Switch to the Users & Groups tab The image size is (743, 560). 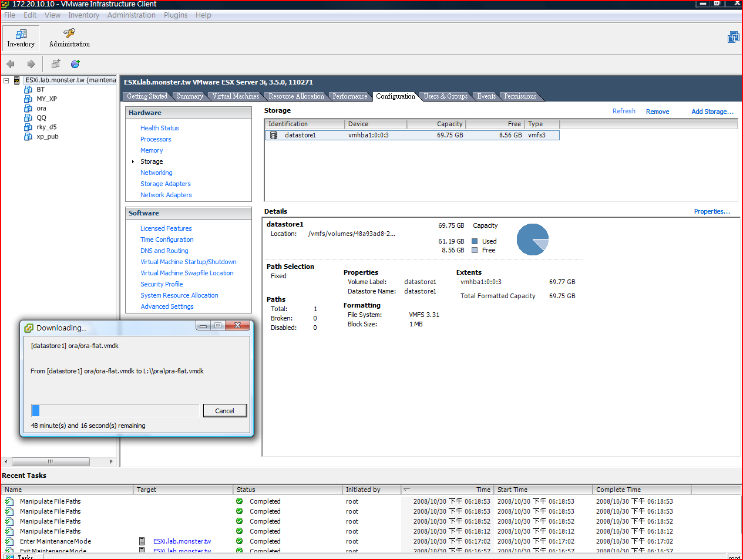[446, 96]
